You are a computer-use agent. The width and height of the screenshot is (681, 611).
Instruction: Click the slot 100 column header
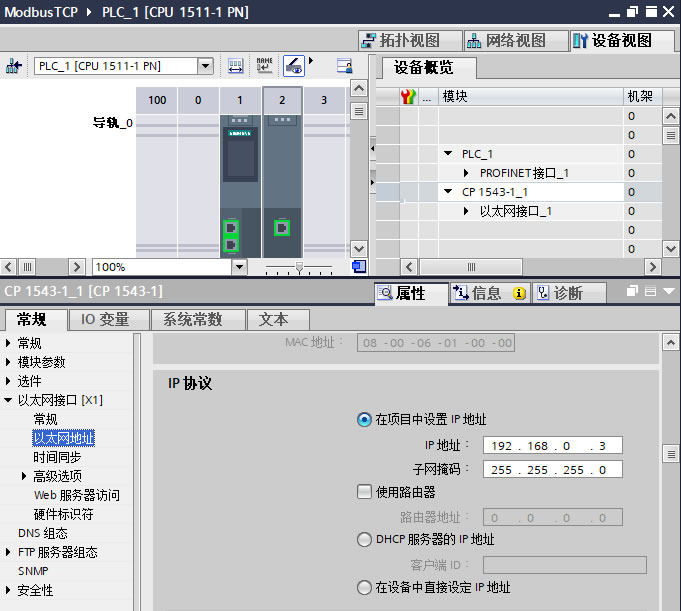pyautogui.click(x=157, y=100)
